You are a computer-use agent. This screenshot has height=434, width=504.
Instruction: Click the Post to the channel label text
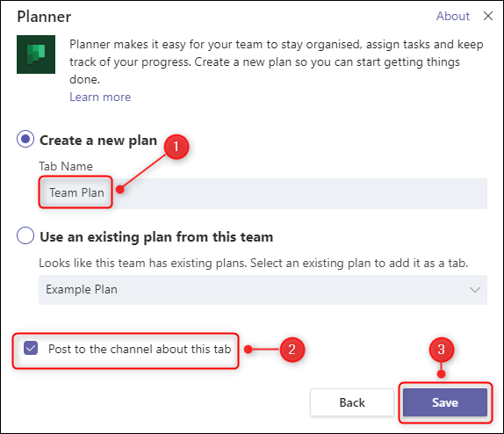coord(140,350)
